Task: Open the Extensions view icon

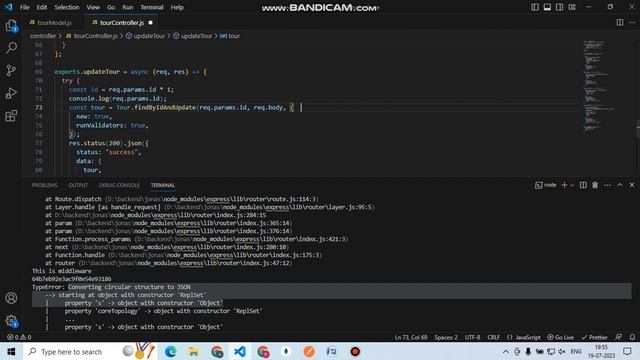Action: tap(11, 116)
